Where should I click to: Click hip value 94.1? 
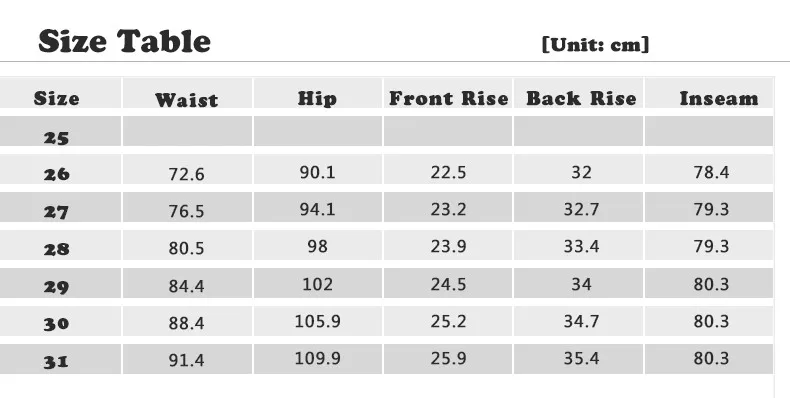point(317,209)
